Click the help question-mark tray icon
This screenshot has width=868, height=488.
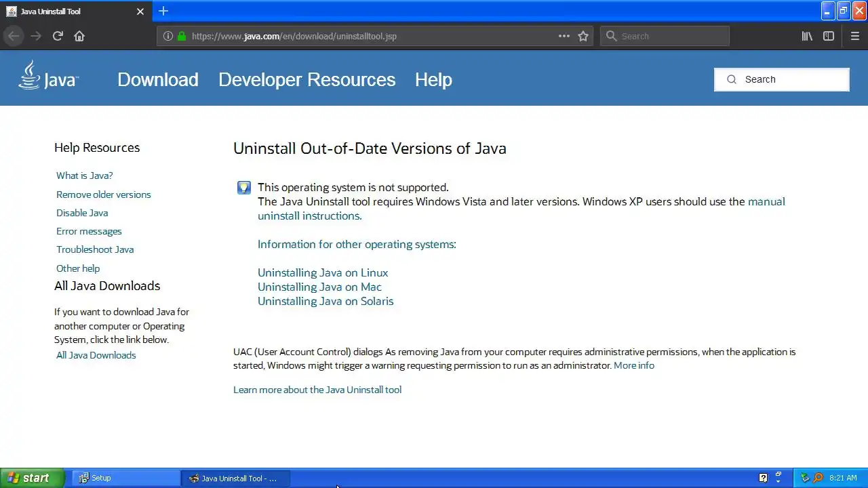(764, 478)
